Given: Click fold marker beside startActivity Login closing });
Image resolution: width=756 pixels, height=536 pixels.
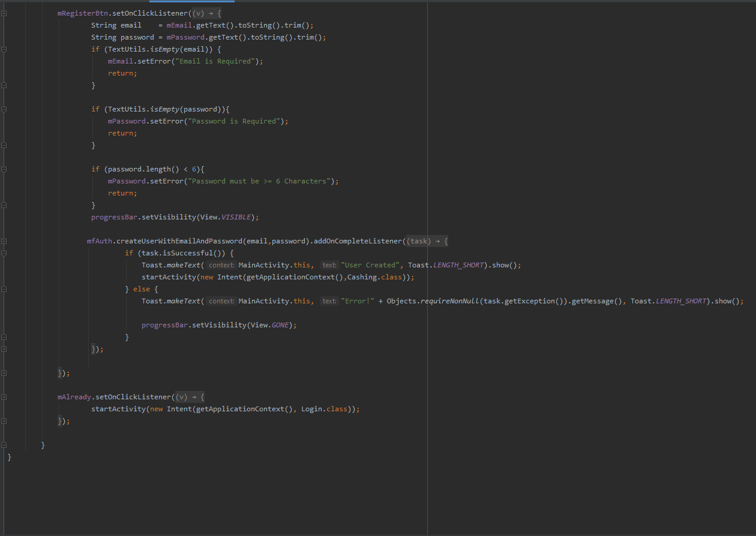Looking at the screenshot, I should (x=4, y=421).
